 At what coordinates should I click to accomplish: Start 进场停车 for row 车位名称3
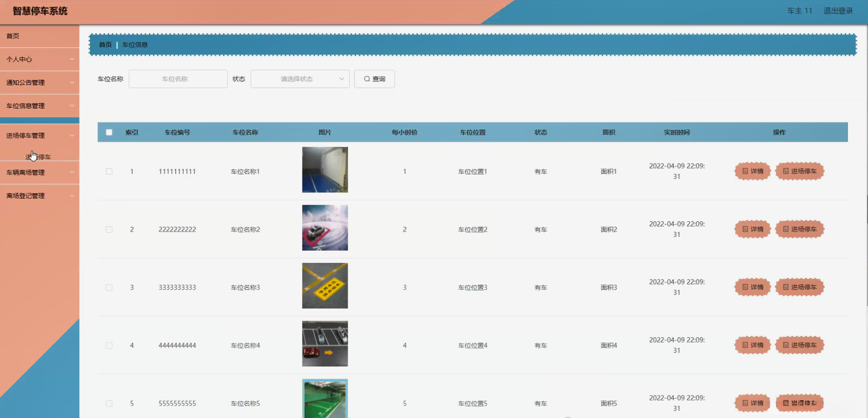(x=799, y=287)
